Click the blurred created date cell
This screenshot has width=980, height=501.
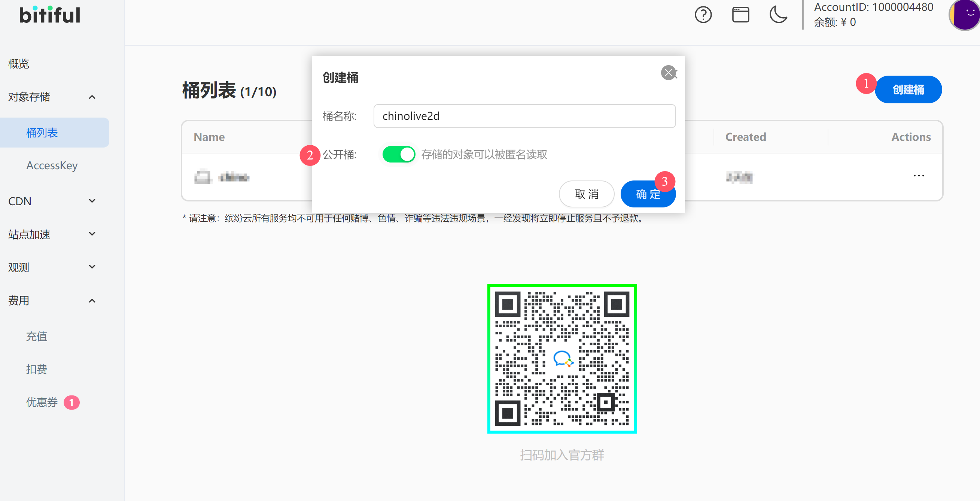739,177
